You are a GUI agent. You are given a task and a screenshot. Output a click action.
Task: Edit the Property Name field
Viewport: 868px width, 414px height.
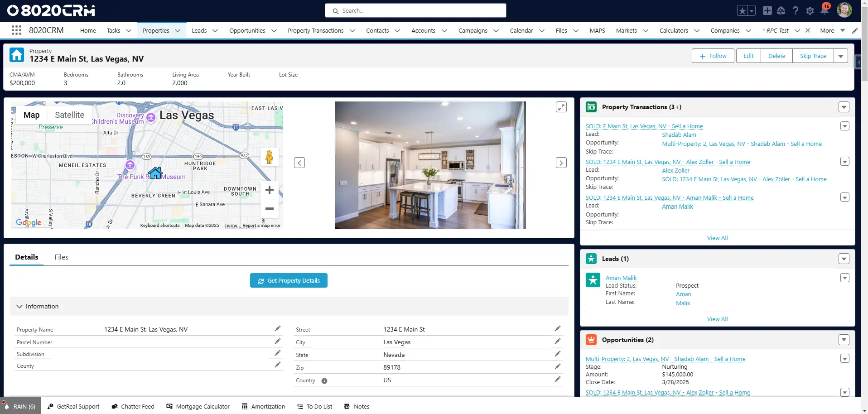[278, 328]
